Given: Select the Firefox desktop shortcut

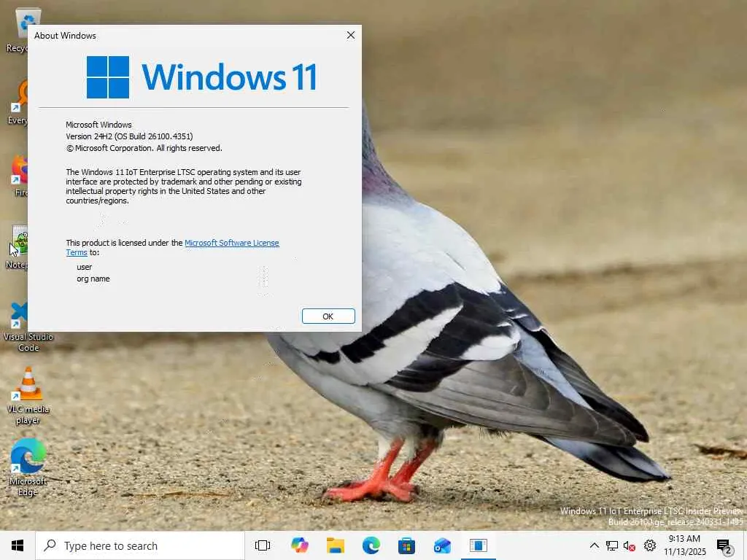Looking at the screenshot, I should (x=19, y=175).
